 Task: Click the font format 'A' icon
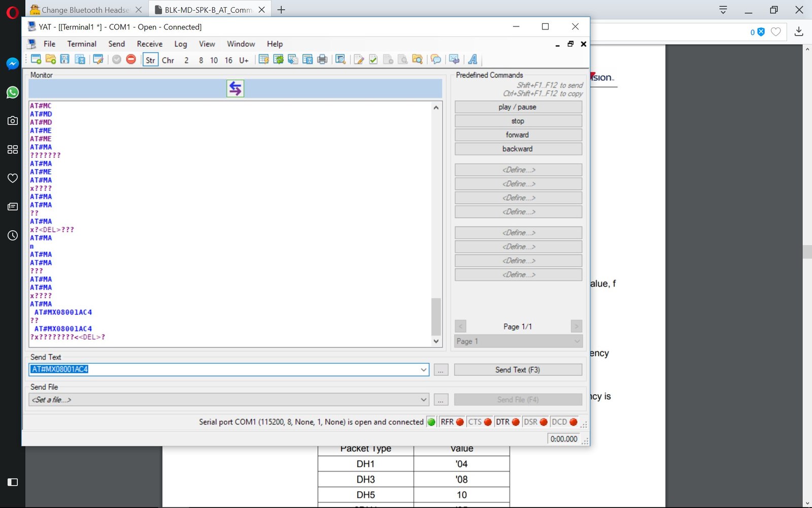click(472, 59)
